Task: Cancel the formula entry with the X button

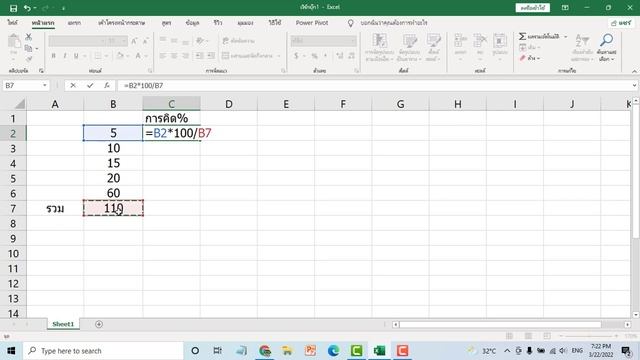Action: click(73, 85)
